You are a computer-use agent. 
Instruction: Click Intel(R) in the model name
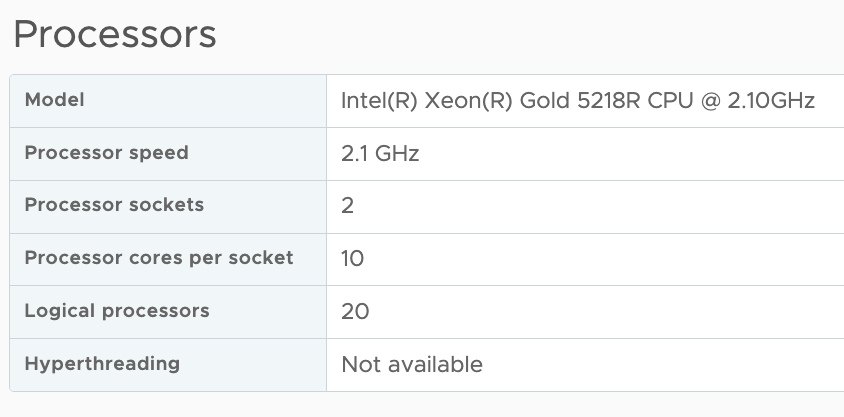(378, 101)
